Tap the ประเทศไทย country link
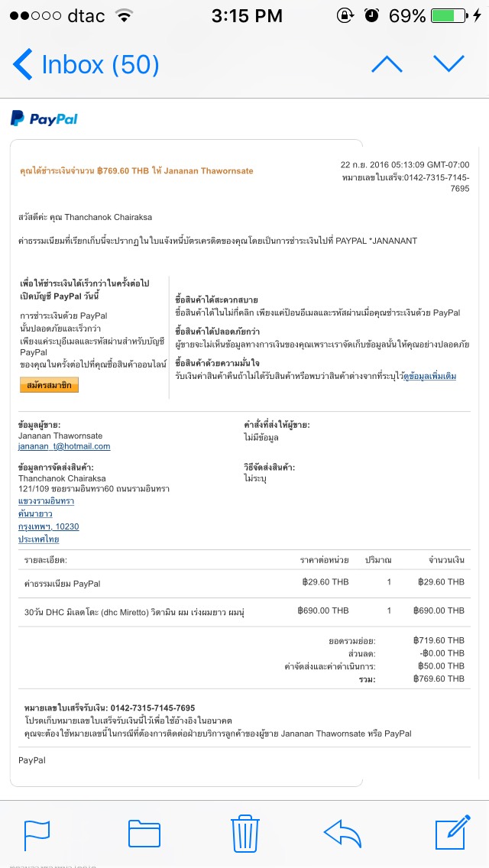 click(38, 539)
